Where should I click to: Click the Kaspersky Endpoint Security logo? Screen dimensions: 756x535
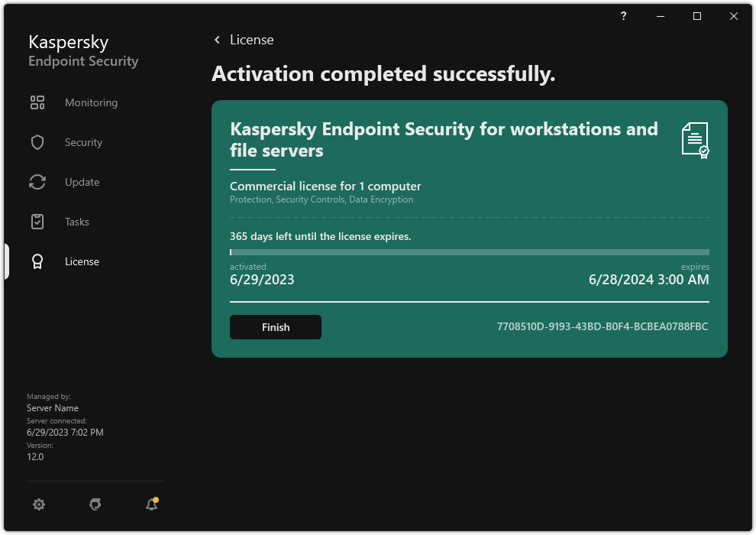[x=82, y=50]
